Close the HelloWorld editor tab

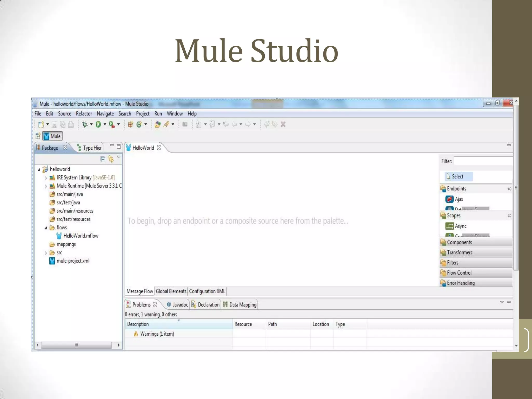[x=159, y=148]
